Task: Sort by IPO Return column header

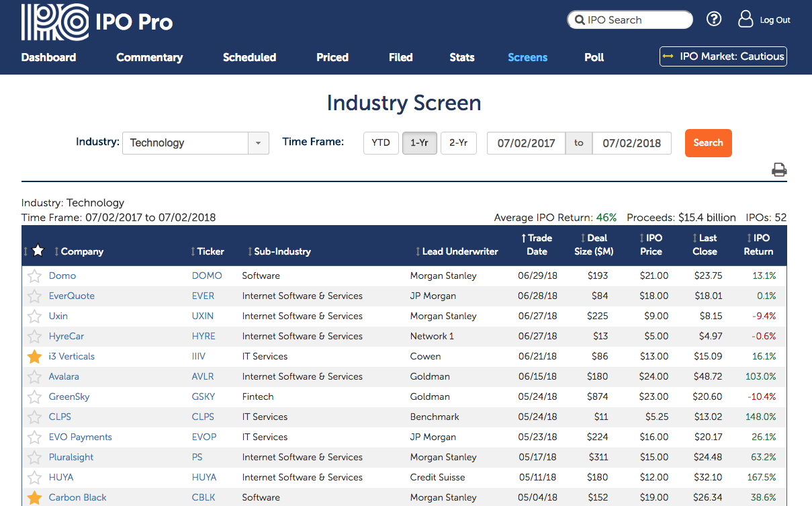Action: (759, 245)
